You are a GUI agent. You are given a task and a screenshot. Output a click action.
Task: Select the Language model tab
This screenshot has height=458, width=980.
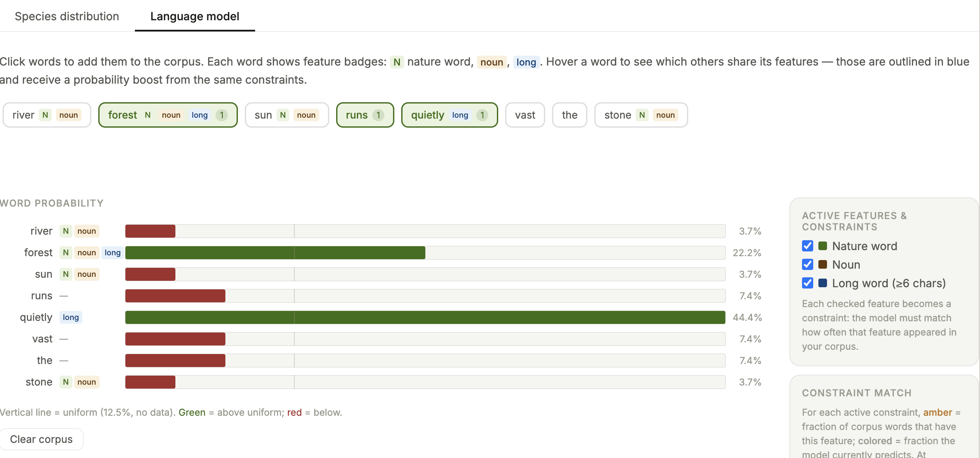pyautogui.click(x=194, y=16)
